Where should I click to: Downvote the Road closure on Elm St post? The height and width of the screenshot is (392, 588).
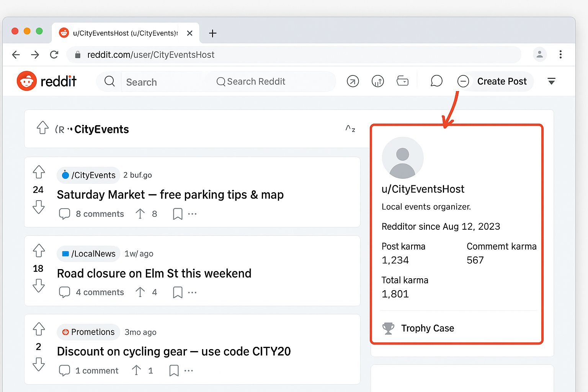click(x=39, y=286)
